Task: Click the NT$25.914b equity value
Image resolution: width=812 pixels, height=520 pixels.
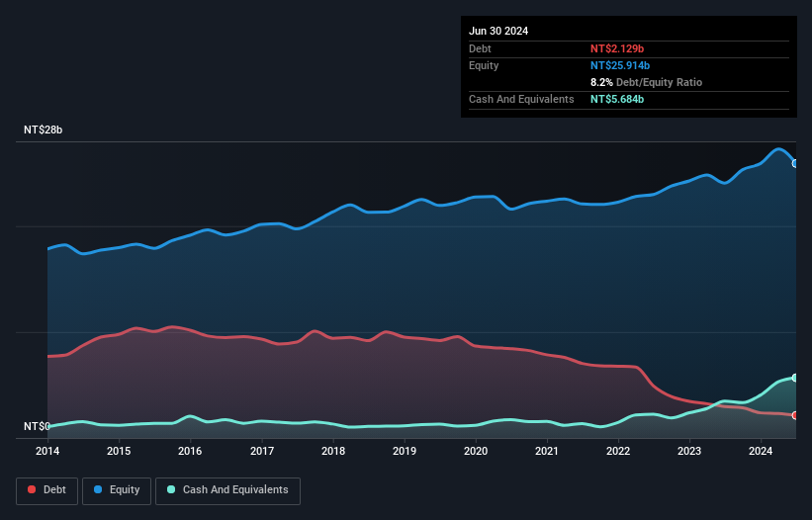Action: pos(620,65)
